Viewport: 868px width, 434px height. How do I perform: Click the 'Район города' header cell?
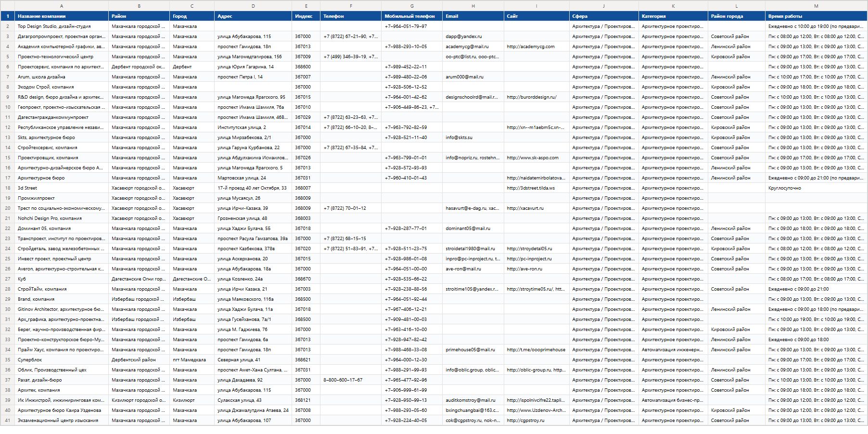tap(737, 16)
